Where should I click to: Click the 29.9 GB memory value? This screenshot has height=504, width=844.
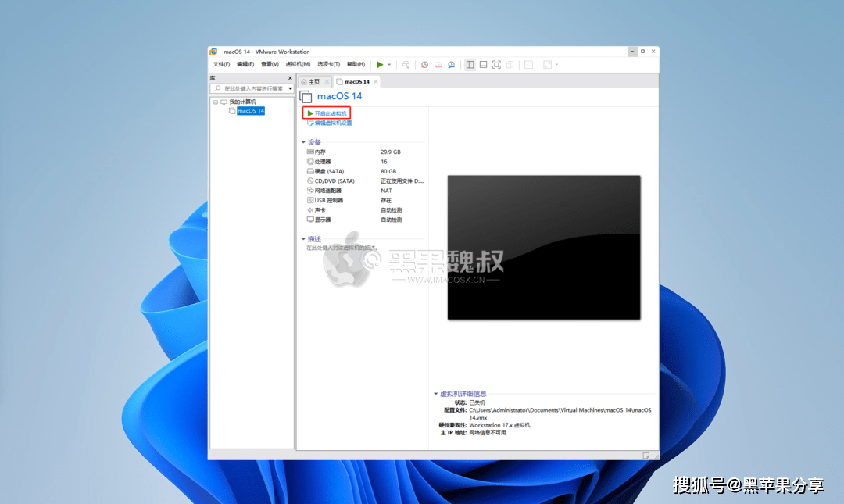[x=391, y=152]
